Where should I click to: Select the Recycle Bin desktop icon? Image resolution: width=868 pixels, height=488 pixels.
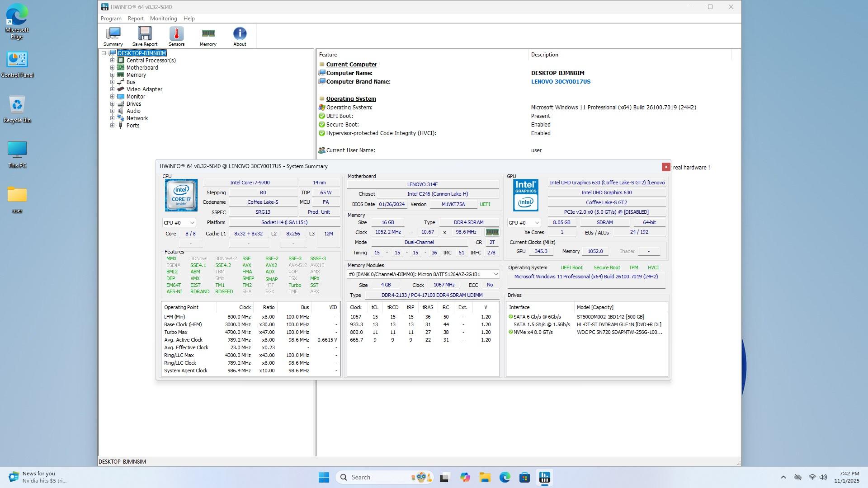17,109
